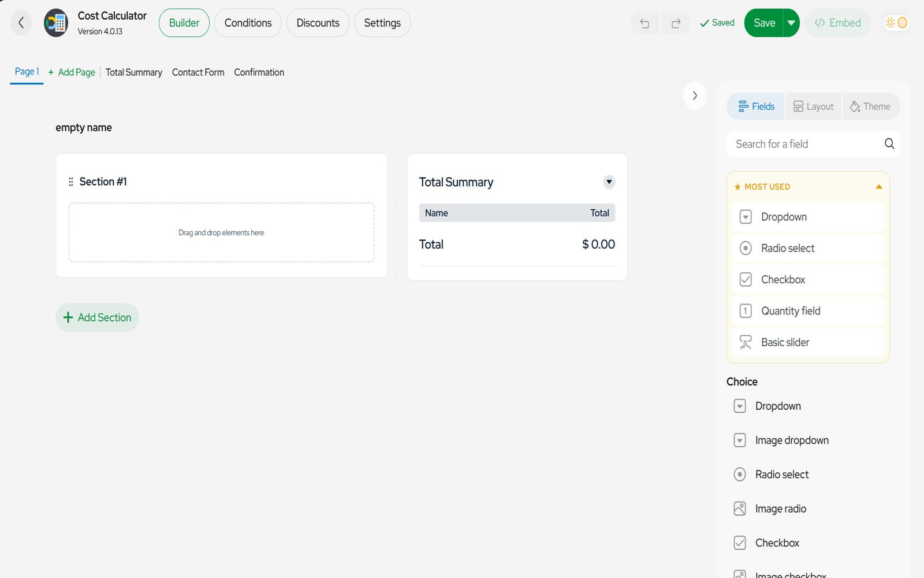
Task: Collapse the sidebar with the right chevron
Action: coord(695,95)
